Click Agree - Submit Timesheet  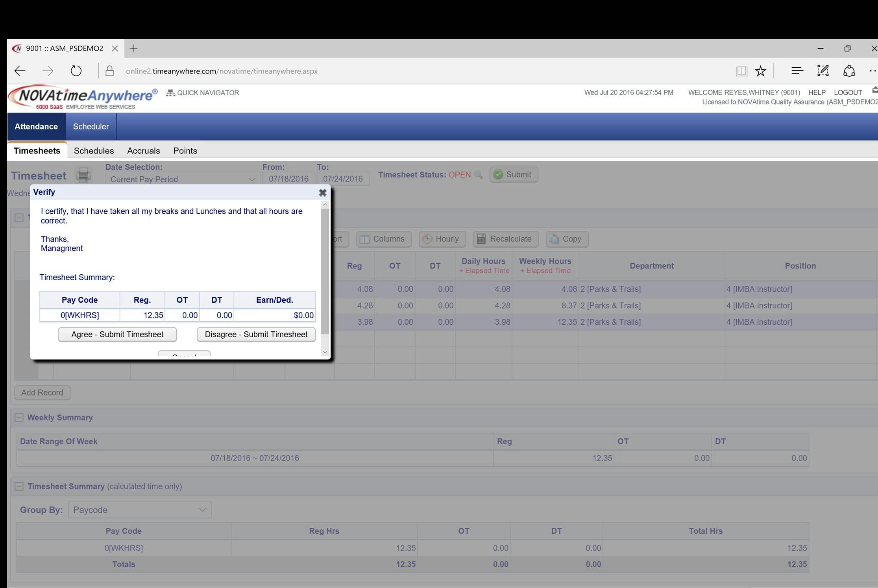117,334
